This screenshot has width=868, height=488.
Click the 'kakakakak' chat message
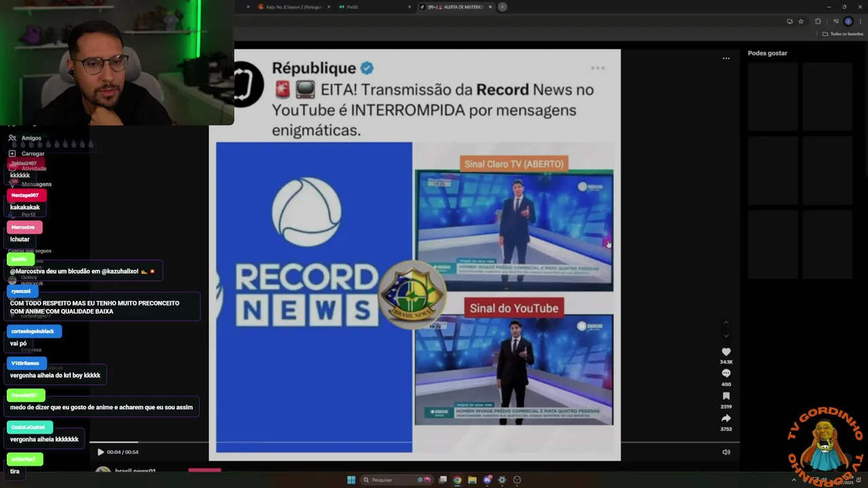pos(25,207)
